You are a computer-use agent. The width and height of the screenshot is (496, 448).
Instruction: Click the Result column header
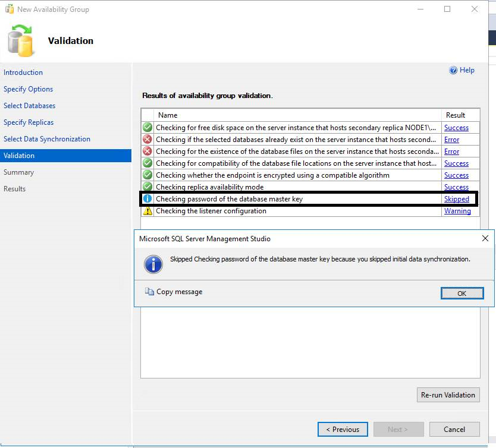click(x=460, y=115)
